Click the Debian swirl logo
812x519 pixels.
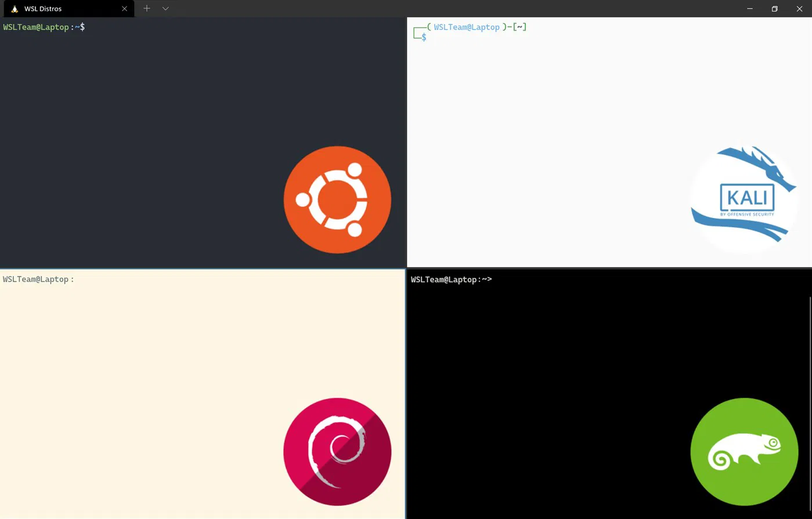click(x=337, y=452)
